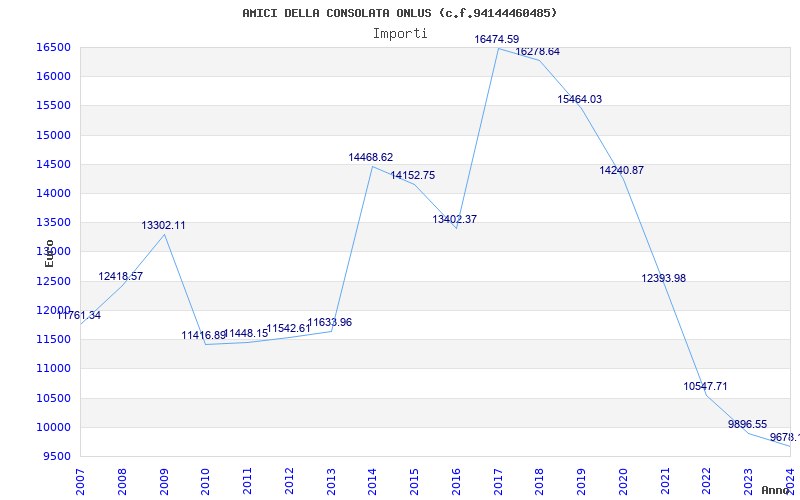Click the y-axis tick 9500
This screenshot has height=500, width=800.
coord(56,457)
